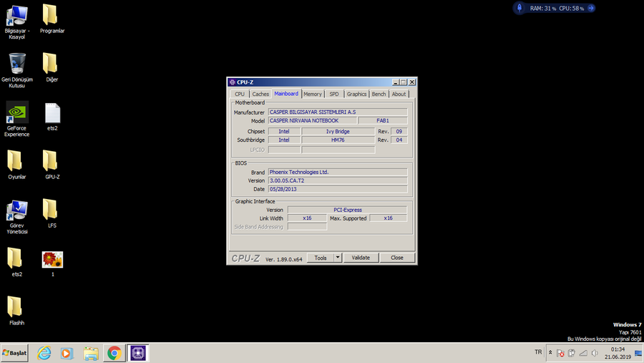The width and height of the screenshot is (644, 363).
Task: Select the Diğer folder icon
Action: click(52, 67)
